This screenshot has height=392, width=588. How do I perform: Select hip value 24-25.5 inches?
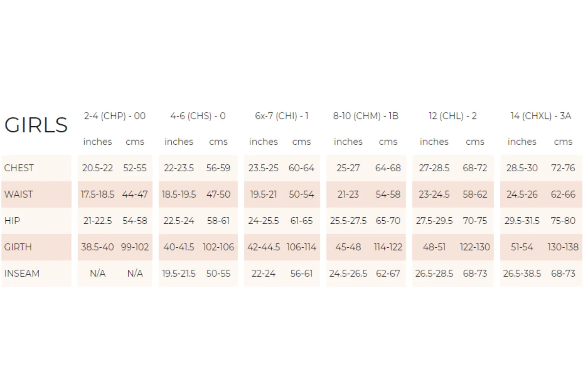tap(263, 221)
